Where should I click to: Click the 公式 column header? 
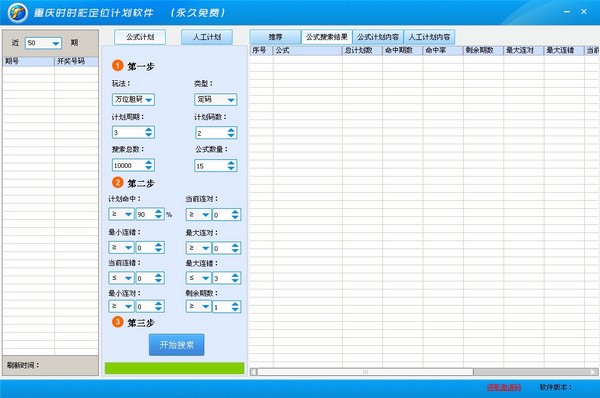tap(307, 51)
